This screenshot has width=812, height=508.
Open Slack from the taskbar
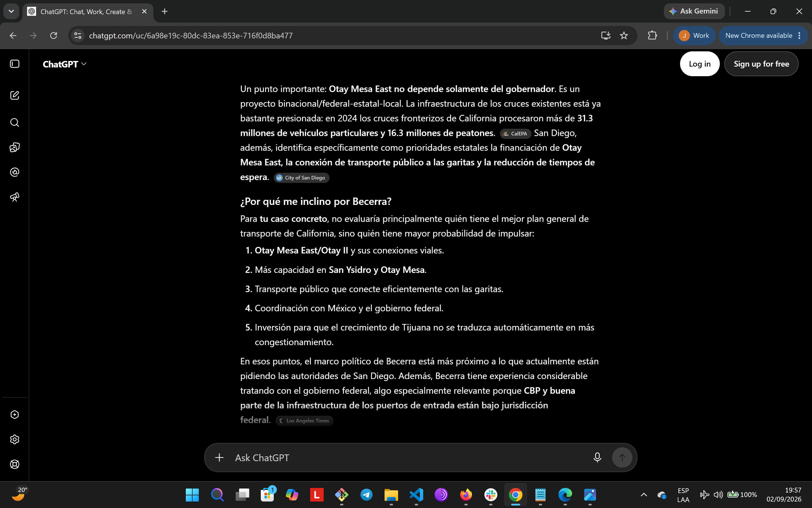click(491, 494)
